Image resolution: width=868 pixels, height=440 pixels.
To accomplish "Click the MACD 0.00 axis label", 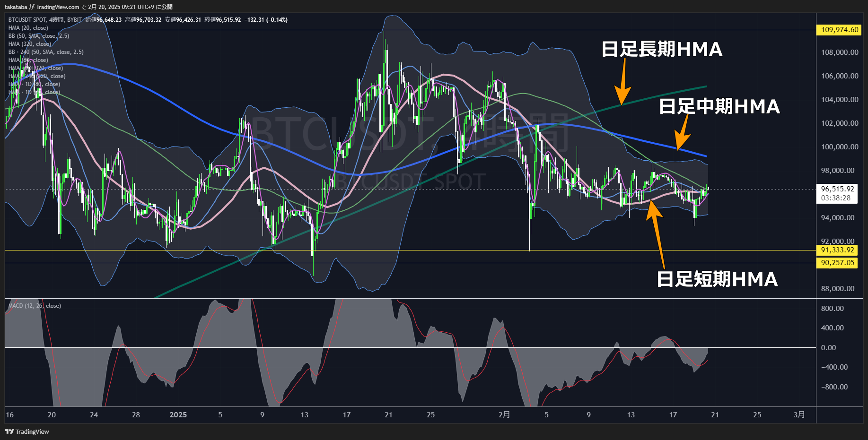I will [828, 348].
